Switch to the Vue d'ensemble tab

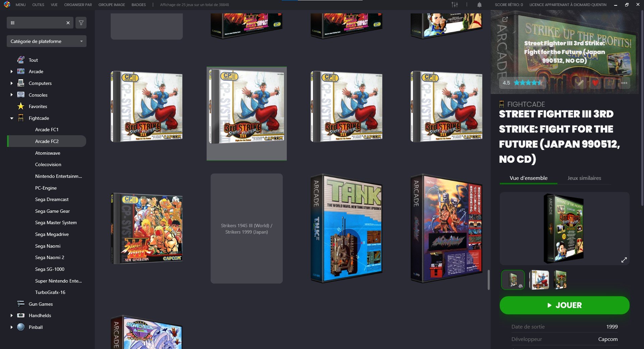[x=528, y=178]
